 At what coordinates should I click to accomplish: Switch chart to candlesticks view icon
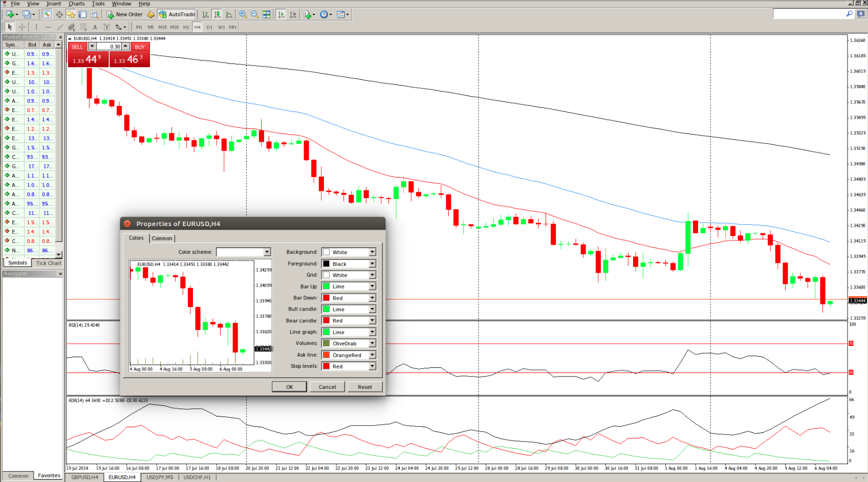(217, 14)
